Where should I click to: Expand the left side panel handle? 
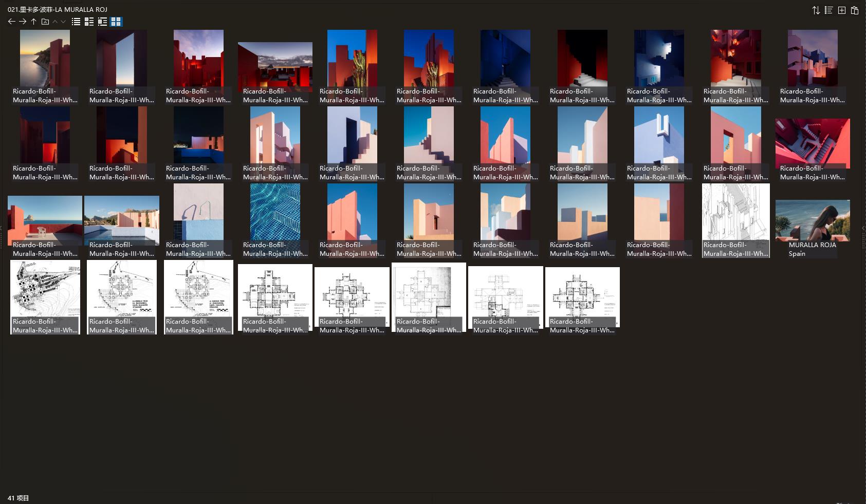[x=2, y=229]
